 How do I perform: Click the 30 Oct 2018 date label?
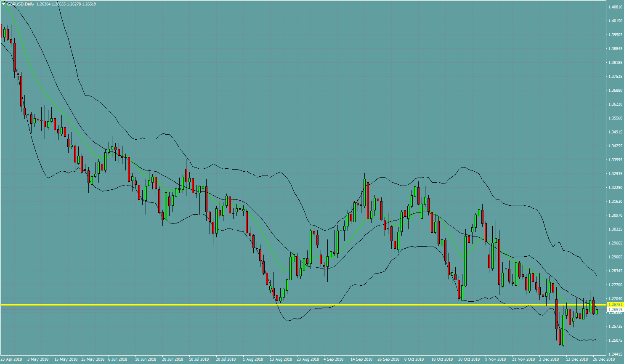[x=469, y=359]
